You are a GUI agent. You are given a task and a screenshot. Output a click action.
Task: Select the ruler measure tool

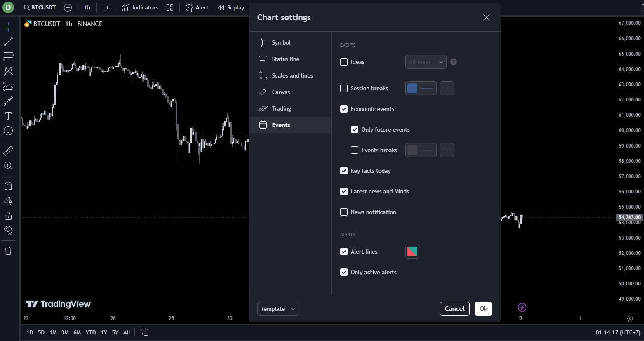(x=8, y=151)
